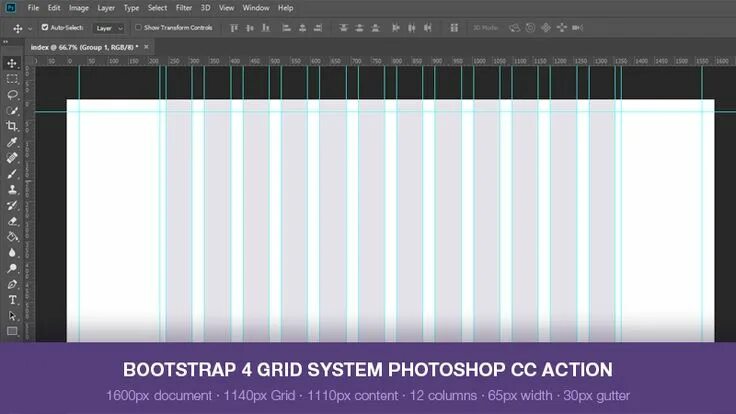Click the vertical ruler beside the toolbox
Screen dimensions: 736x414
(x=28, y=203)
